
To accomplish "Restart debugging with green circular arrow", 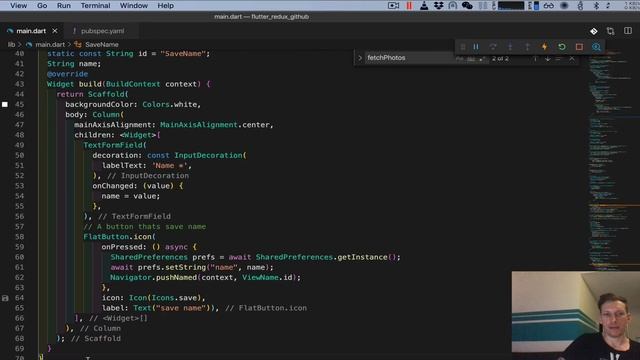I will click(x=562, y=47).
